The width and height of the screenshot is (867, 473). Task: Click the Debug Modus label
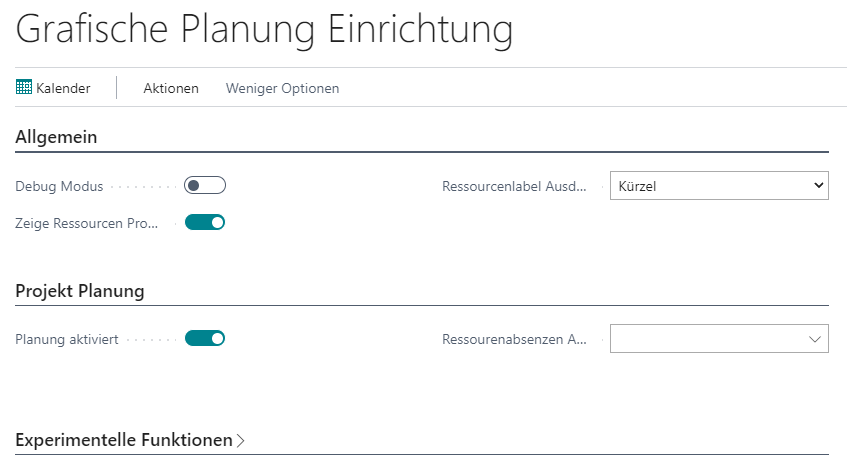(x=59, y=186)
